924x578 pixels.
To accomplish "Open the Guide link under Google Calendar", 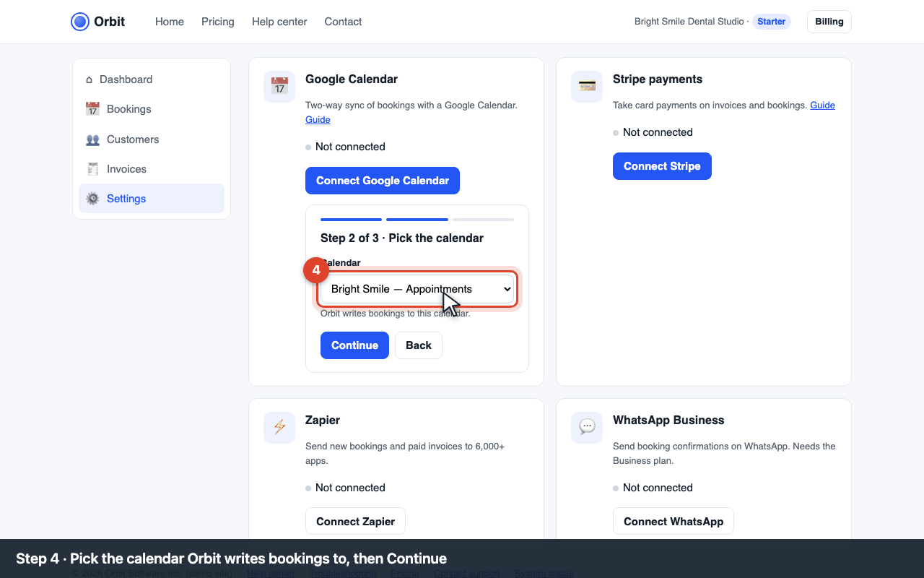I will [318, 120].
